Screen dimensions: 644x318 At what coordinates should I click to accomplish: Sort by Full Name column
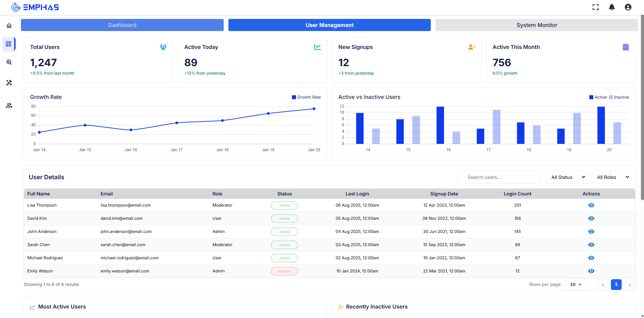(x=39, y=194)
